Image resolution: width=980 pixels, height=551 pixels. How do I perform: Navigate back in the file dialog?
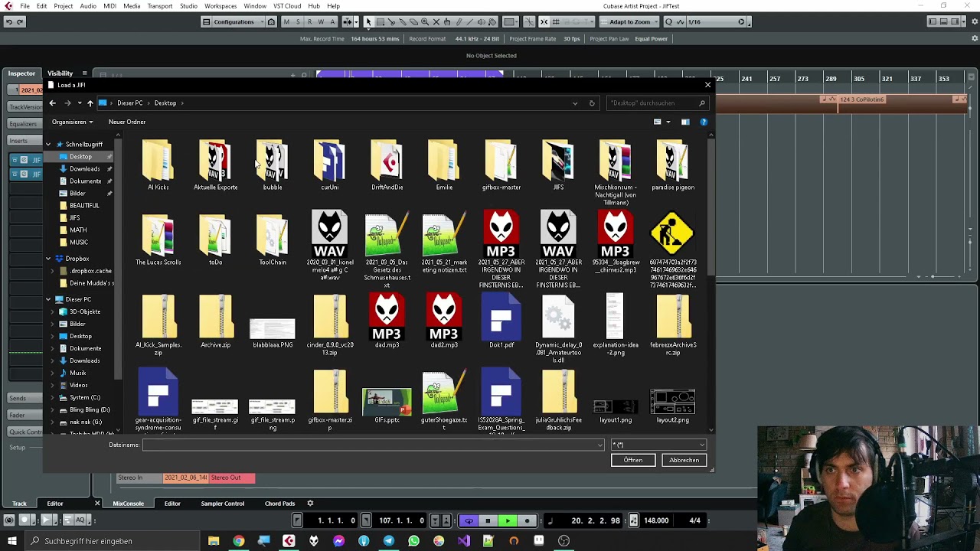point(53,103)
